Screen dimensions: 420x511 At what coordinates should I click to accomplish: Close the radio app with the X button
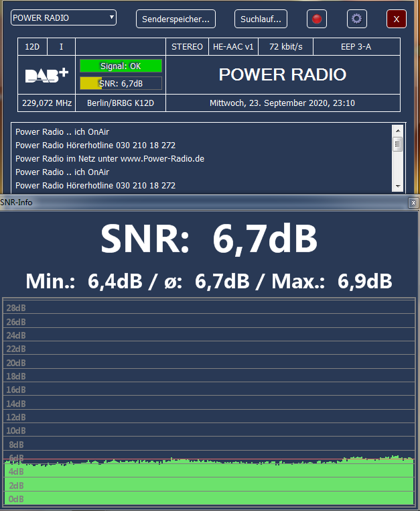pos(397,19)
